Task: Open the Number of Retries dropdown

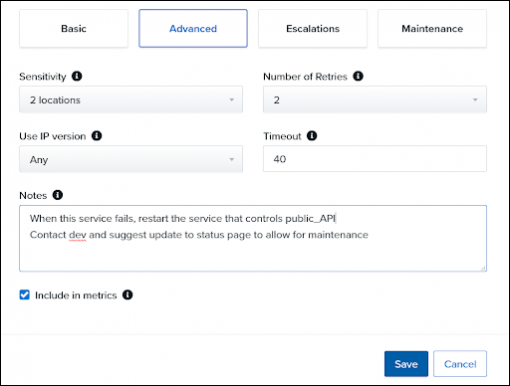Action: click(375, 100)
